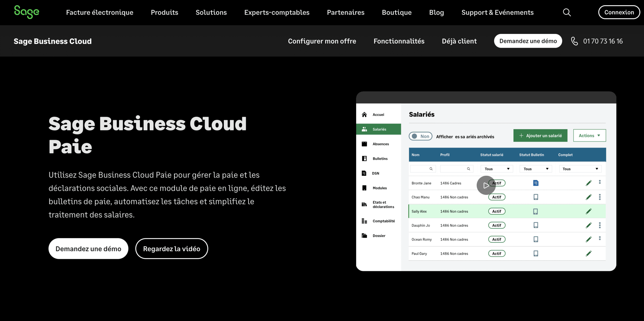Click the phone icon beside 01 70 73 16 16

[575, 41]
